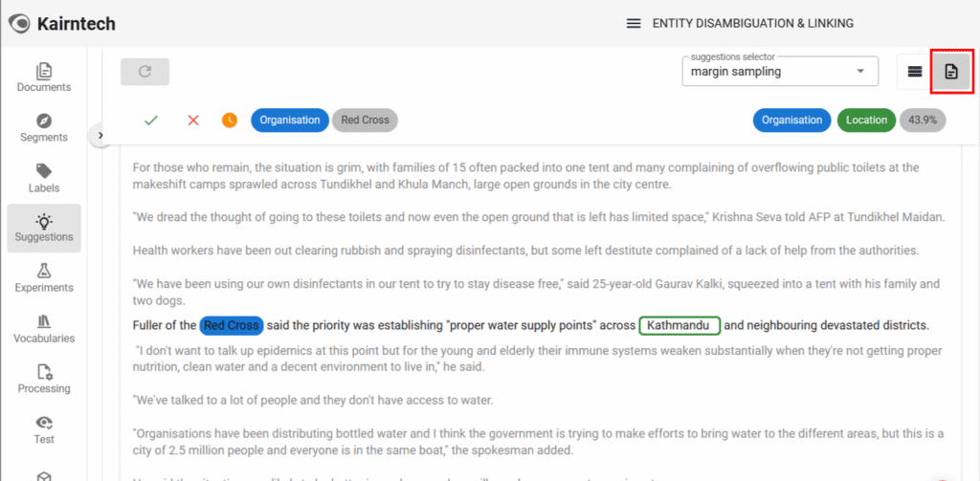The width and height of the screenshot is (980, 481).
Task: Open the suggestions selector dropdown
Action: coord(779,72)
